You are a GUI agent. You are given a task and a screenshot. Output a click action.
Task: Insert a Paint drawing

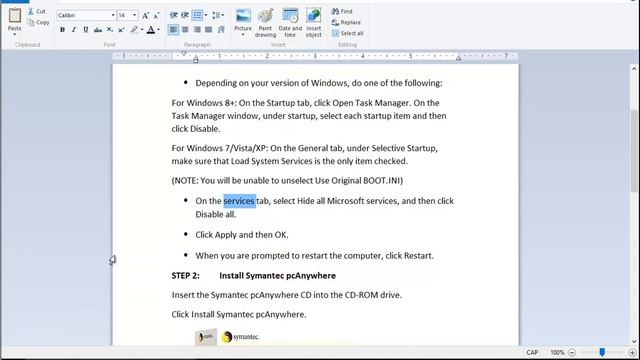(265, 22)
